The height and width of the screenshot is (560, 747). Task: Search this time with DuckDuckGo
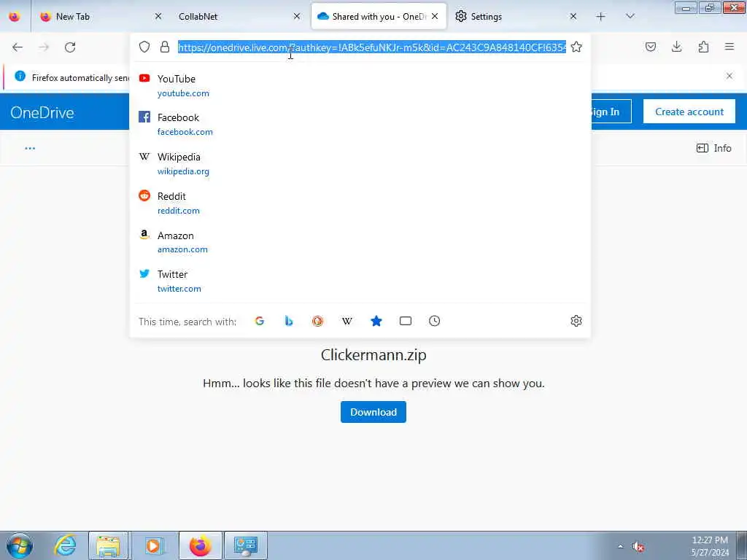pyautogui.click(x=318, y=321)
